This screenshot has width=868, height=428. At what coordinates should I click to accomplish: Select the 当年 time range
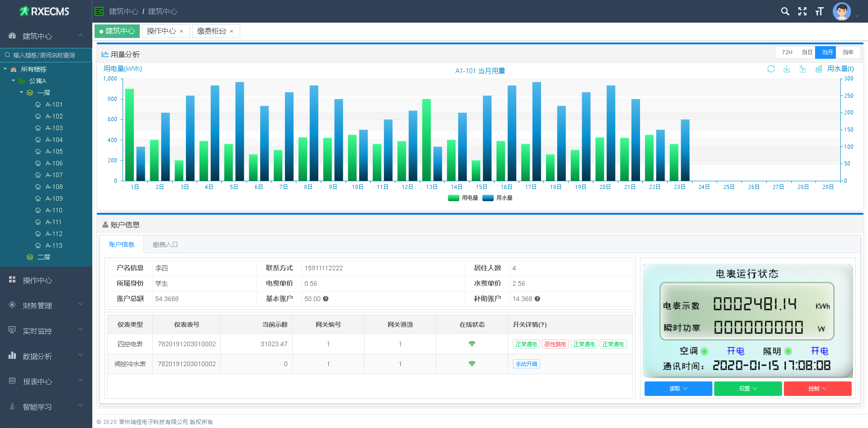pyautogui.click(x=848, y=52)
